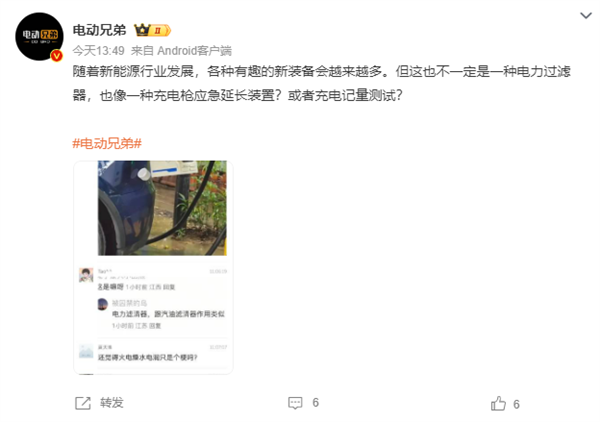Image resolution: width=600 pixels, height=422 pixels.
Task: Like the post with thumbs-up icon
Action: click(x=498, y=404)
